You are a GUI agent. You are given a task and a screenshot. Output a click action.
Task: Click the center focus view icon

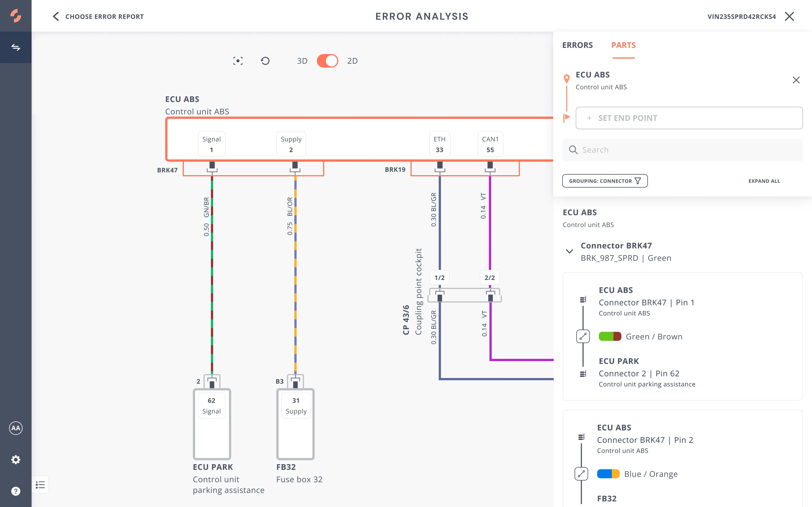[x=238, y=61]
